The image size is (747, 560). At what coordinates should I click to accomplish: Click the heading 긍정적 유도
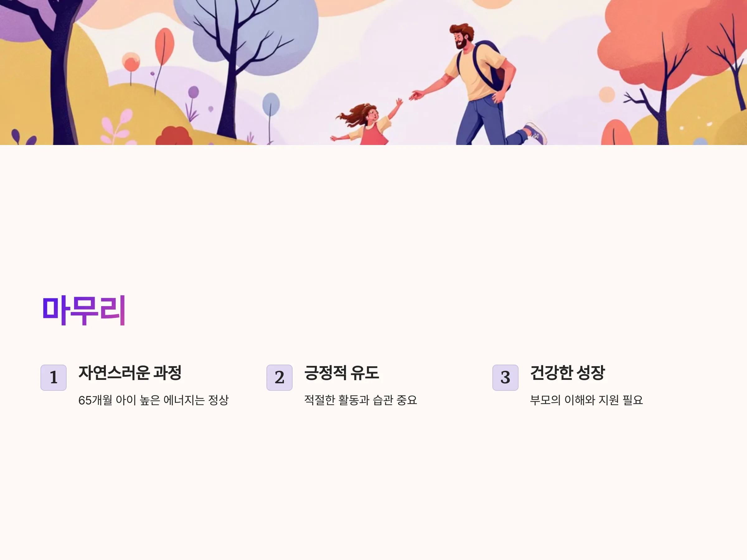(341, 373)
